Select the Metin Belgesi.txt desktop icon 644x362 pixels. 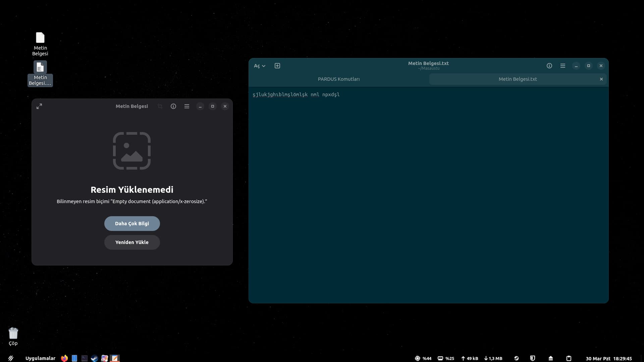tap(40, 73)
